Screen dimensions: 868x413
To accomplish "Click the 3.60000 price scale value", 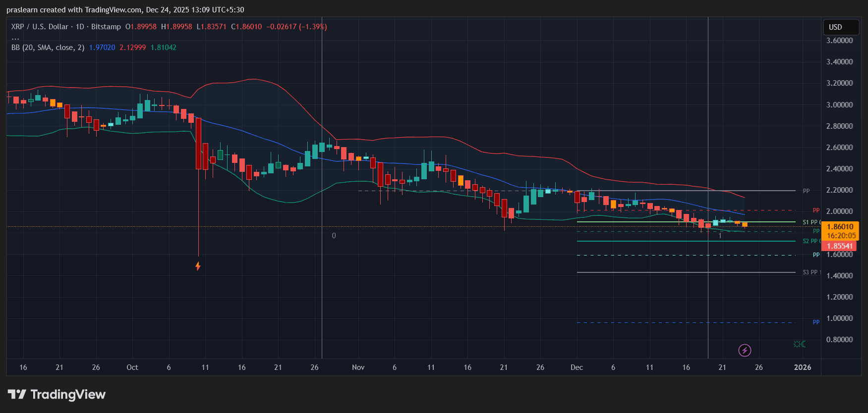I will (839, 41).
